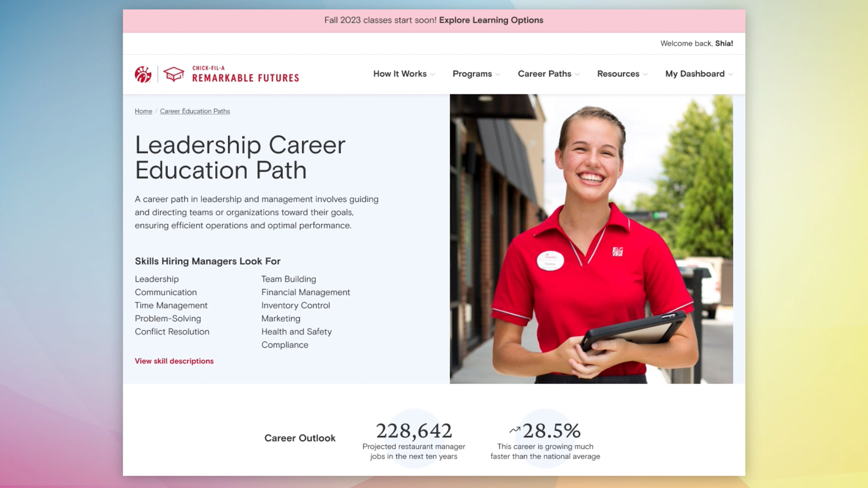Expand the Resources menu chevron
The height and width of the screenshot is (488, 868).
click(646, 75)
